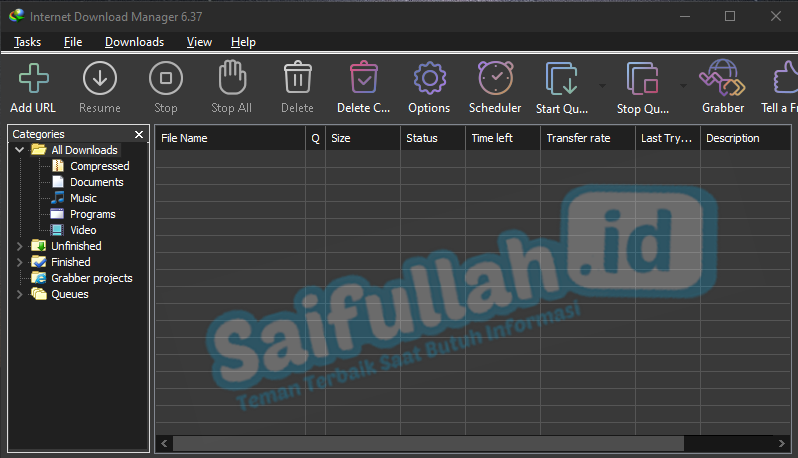The height and width of the screenshot is (458, 798).
Task: Click the Music note category icon
Action: pos(58,197)
